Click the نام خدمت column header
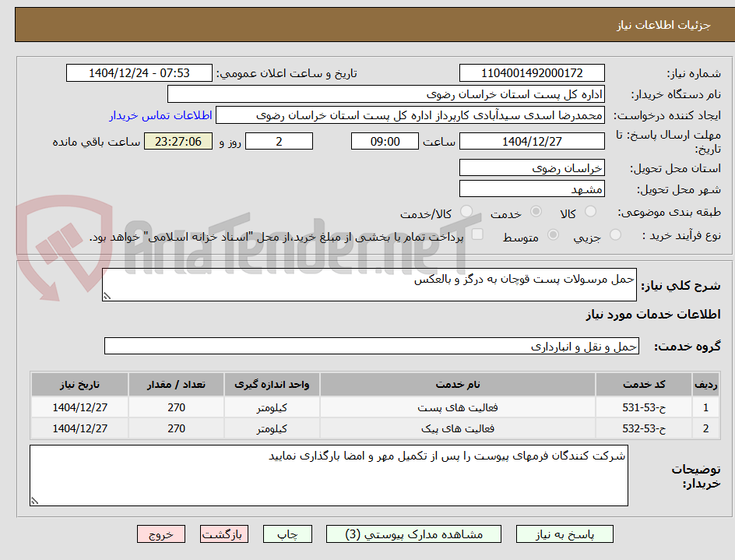 click(x=458, y=385)
